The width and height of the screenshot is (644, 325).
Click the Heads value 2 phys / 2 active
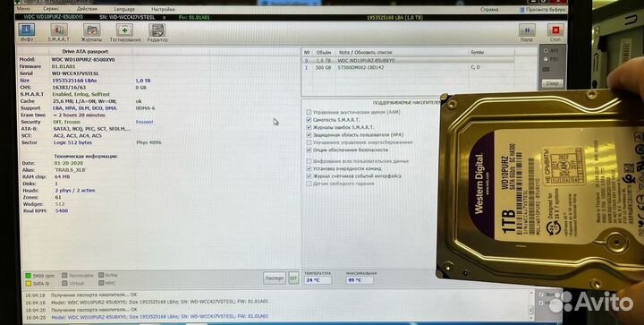[75, 190]
